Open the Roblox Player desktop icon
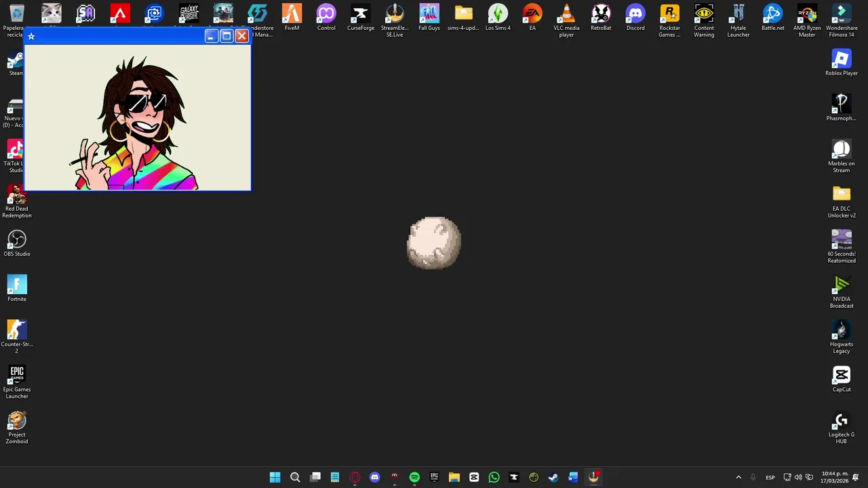This screenshot has width=868, height=488. tap(842, 62)
